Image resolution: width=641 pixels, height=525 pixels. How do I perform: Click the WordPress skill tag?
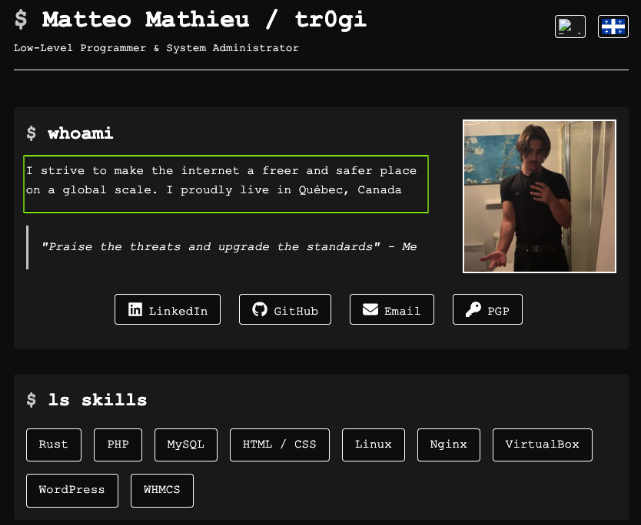[x=72, y=491]
